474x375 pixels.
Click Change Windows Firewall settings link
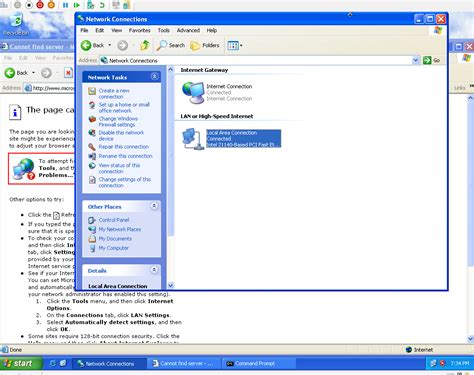tap(118, 122)
